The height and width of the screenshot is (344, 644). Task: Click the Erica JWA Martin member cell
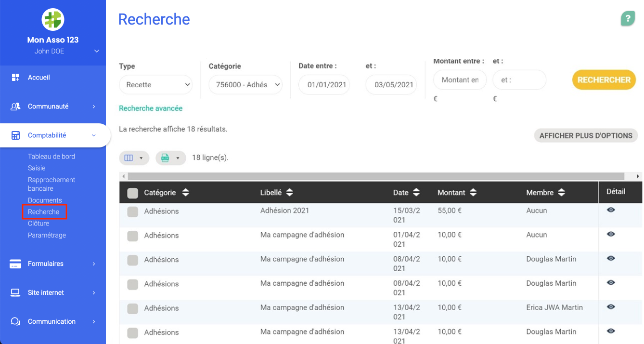pyautogui.click(x=554, y=307)
